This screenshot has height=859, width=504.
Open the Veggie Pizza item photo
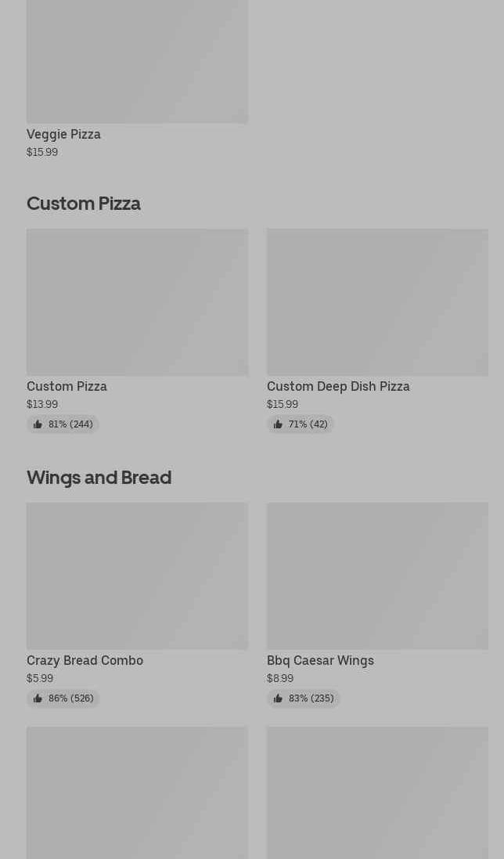coord(137,61)
